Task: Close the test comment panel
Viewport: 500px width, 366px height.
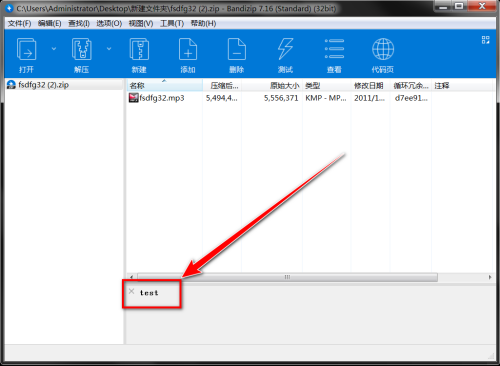Action: click(x=131, y=291)
